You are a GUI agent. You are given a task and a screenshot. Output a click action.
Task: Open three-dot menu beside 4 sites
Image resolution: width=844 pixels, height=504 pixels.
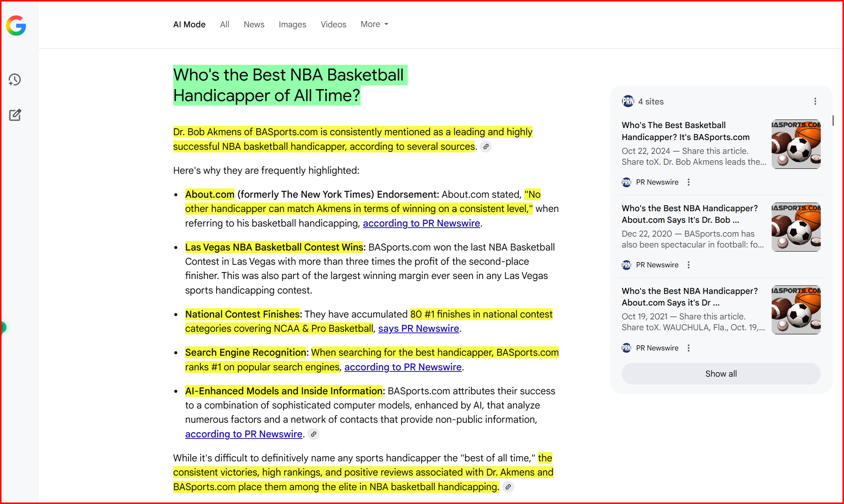coord(815,101)
